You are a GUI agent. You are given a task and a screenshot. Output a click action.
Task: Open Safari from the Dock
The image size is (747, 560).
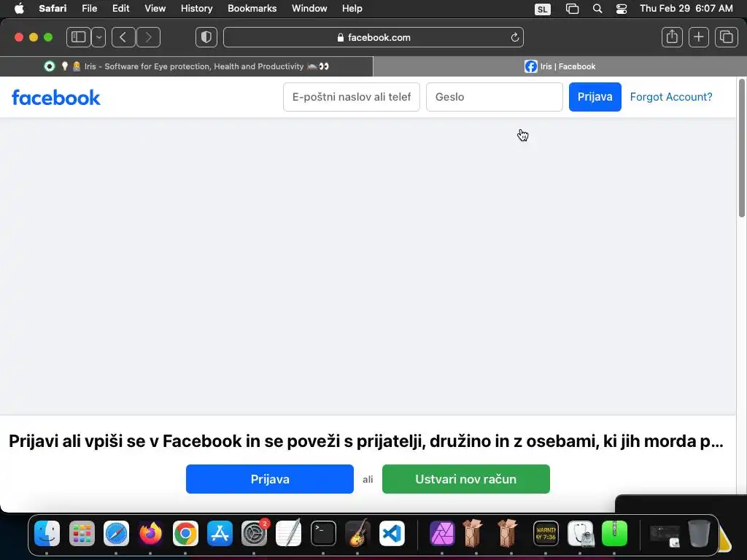116,533
